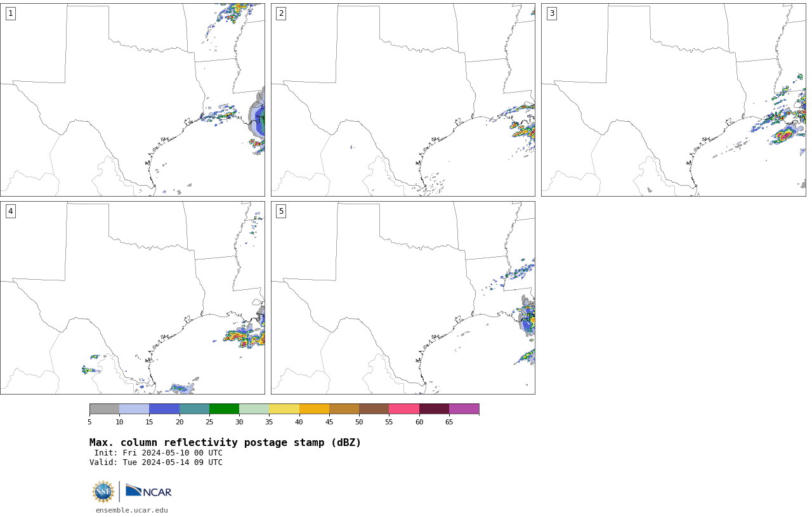
Task: Open the ensemble.ucar.edu link text
Action: click(x=132, y=510)
